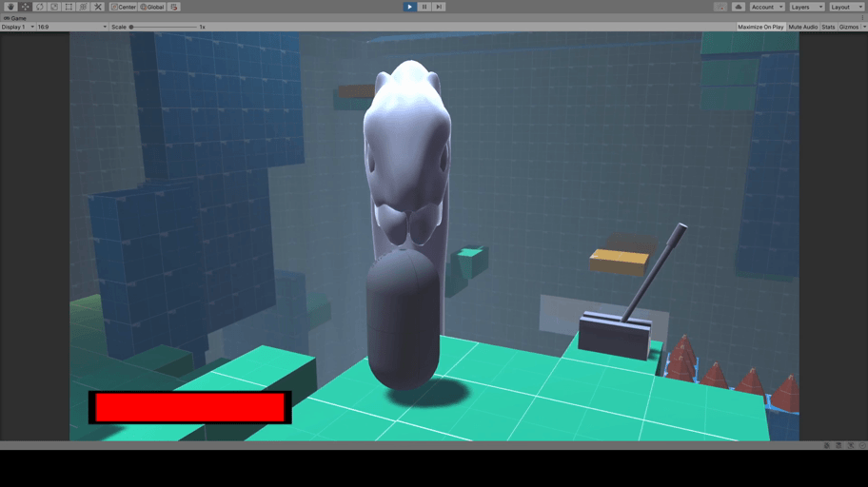Image resolution: width=868 pixels, height=487 pixels.
Task: Open the custom editor tools wrench icon
Action: (x=97, y=7)
